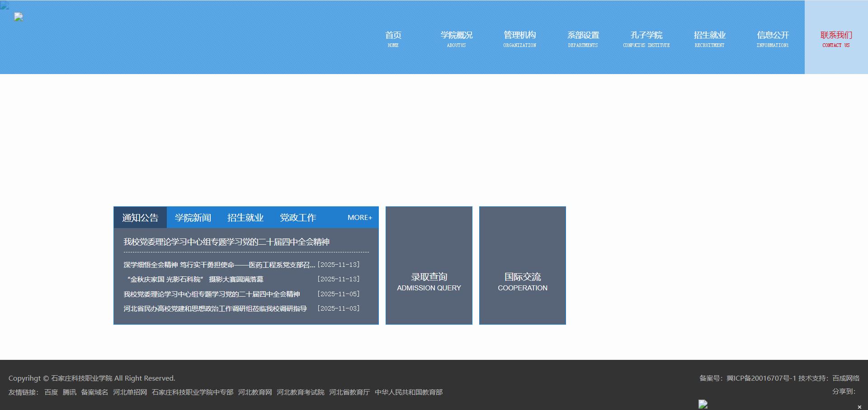The width and height of the screenshot is (868, 410).
Task: Open the 系部设置 DEPARTMENTS menu item
Action: (583, 38)
